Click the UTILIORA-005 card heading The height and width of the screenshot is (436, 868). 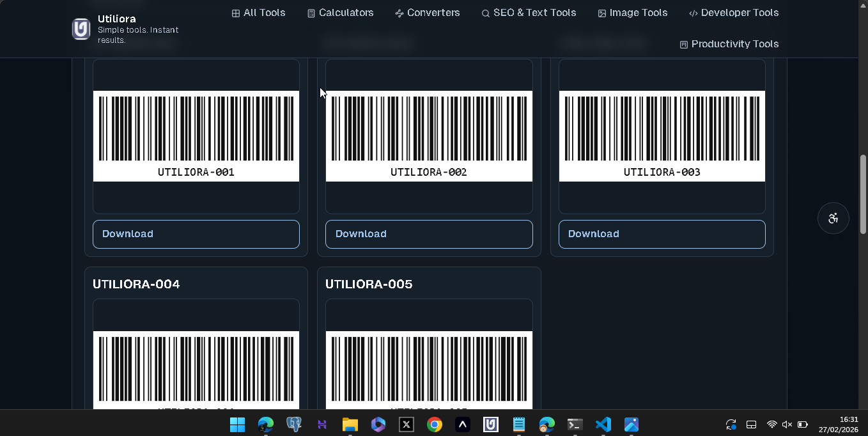coord(369,284)
